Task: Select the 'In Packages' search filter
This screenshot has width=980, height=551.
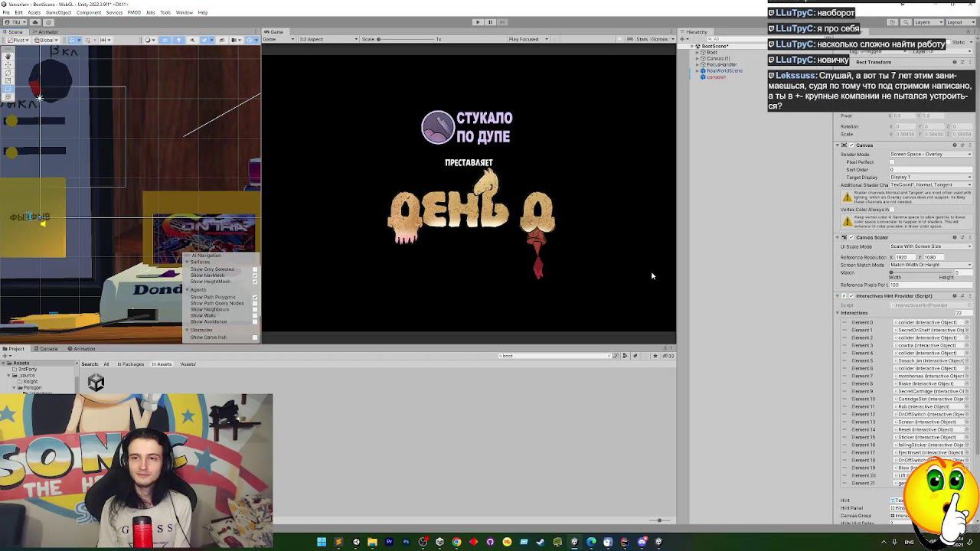Action: 131,364
